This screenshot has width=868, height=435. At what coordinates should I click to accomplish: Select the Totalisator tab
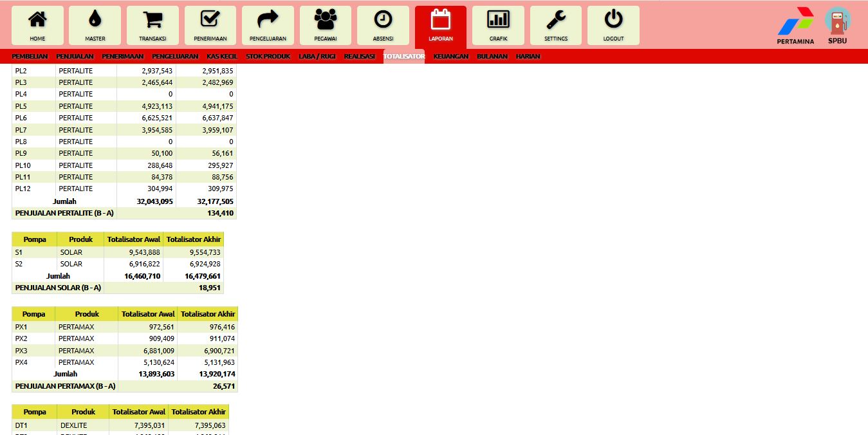pos(404,57)
